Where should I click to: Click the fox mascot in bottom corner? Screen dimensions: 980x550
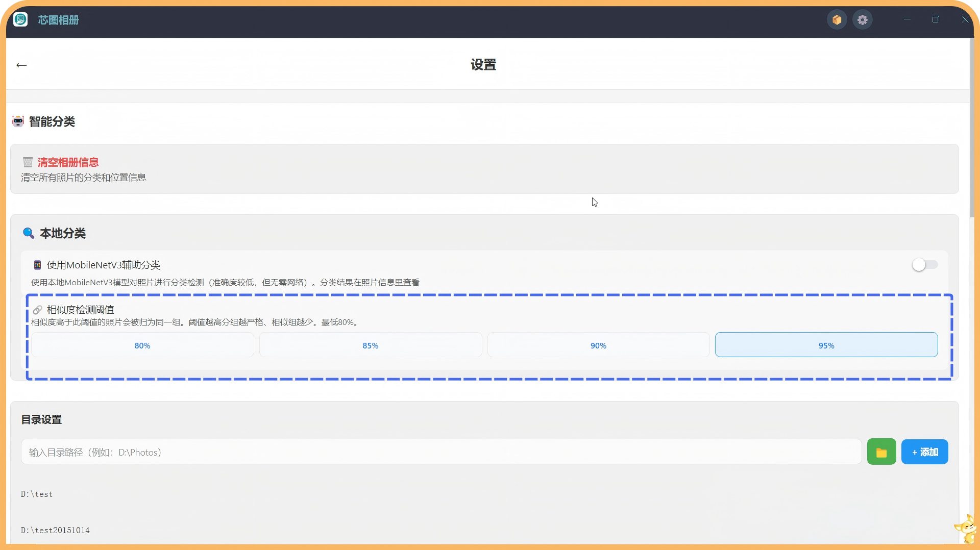coord(966,530)
